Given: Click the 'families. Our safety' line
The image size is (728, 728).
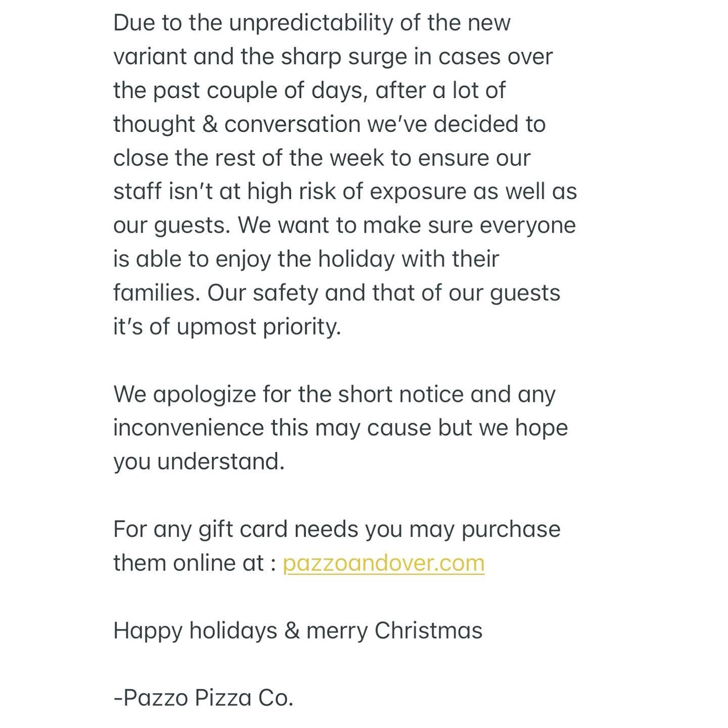Looking at the screenshot, I should pyautogui.click(x=336, y=293).
